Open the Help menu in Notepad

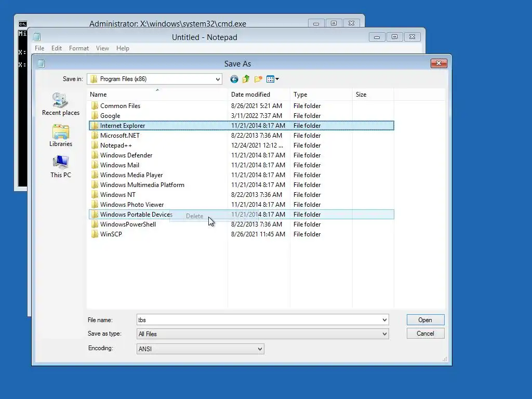point(123,48)
